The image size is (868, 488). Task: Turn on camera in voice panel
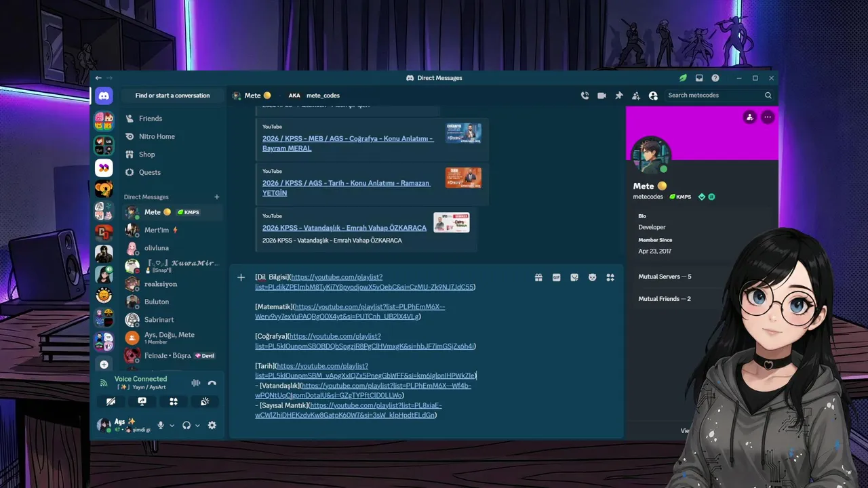click(x=111, y=401)
